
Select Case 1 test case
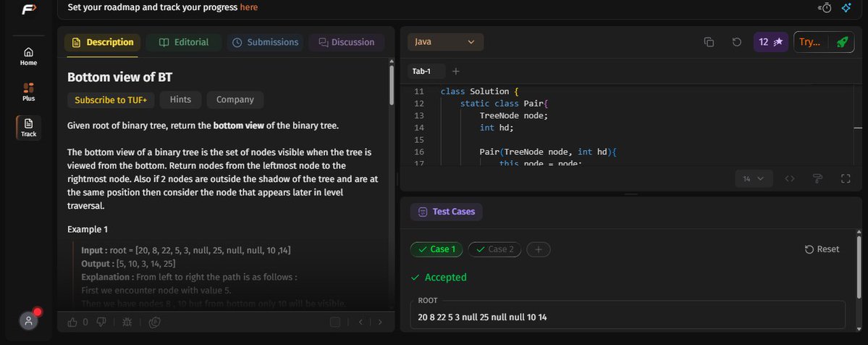pos(437,249)
